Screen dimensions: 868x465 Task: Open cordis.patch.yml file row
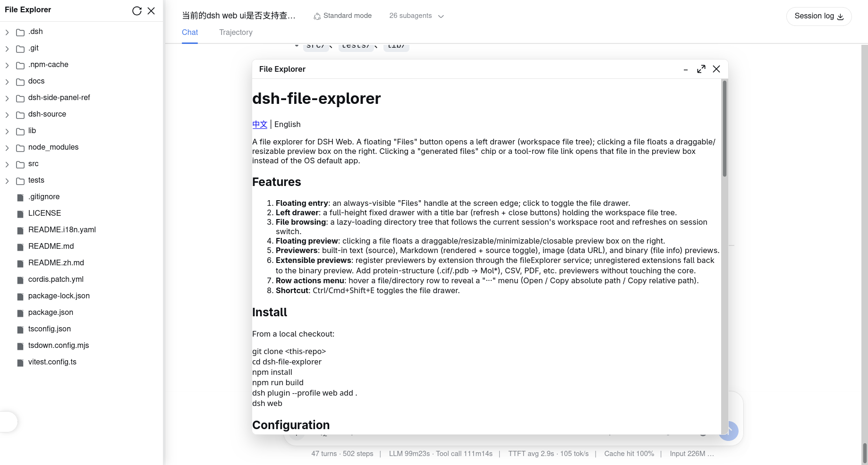(x=81, y=279)
